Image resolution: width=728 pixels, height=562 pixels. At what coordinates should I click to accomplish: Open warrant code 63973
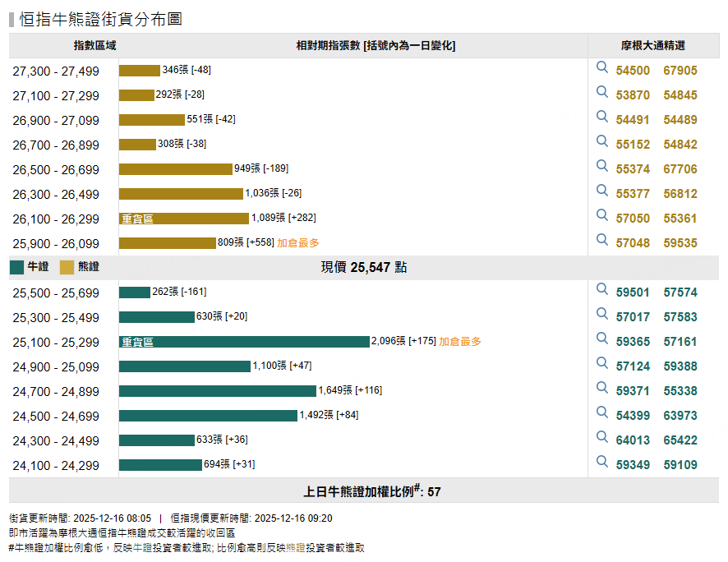coord(680,416)
